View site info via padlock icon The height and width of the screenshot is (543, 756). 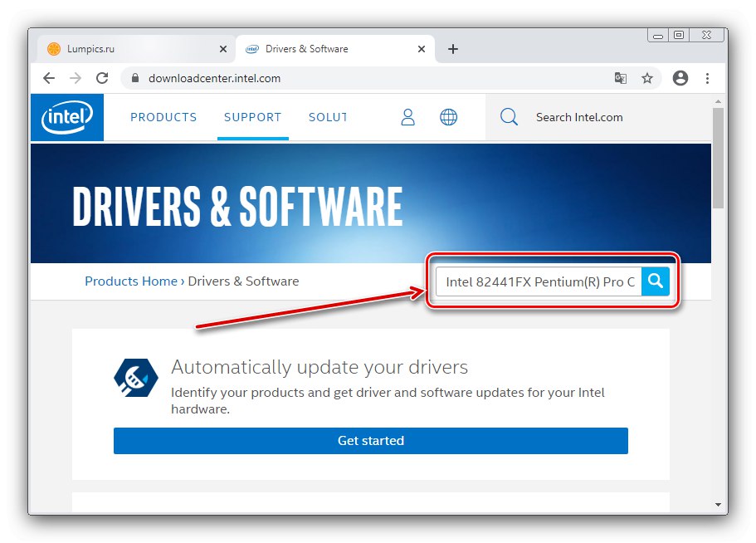[135, 78]
